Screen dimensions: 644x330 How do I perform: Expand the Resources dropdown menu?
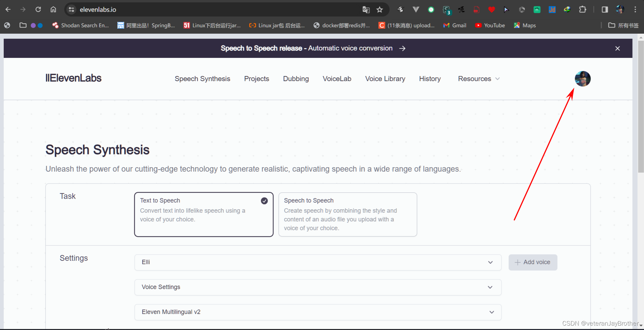pyautogui.click(x=479, y=79)
